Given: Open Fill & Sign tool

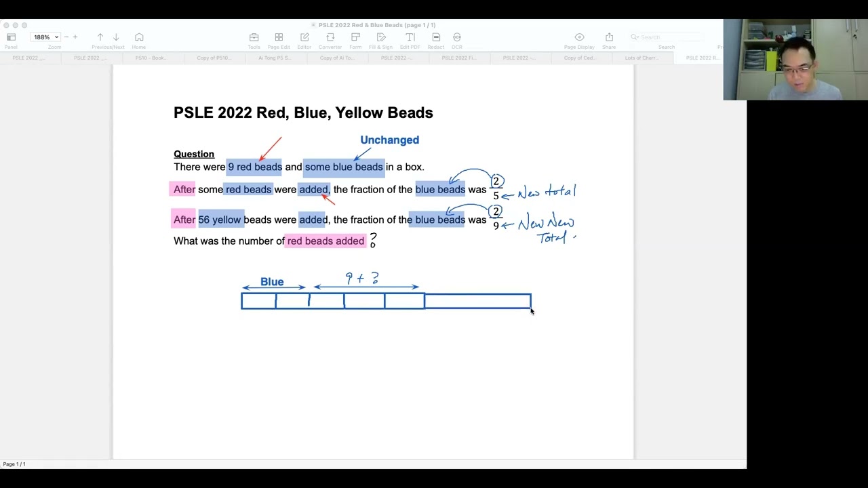Looking at the screenshot, I should tap(381, 37).
